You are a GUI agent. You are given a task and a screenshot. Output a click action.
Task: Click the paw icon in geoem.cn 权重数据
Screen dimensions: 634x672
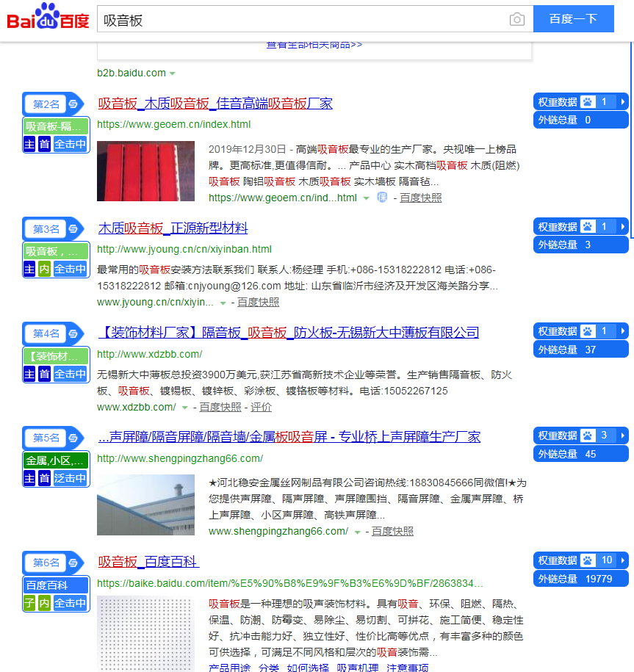tap(588, 102)
